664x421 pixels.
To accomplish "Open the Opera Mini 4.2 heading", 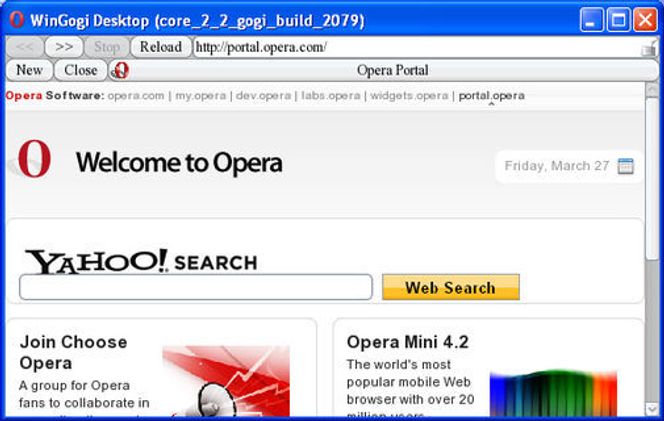I will pos(407,342).
